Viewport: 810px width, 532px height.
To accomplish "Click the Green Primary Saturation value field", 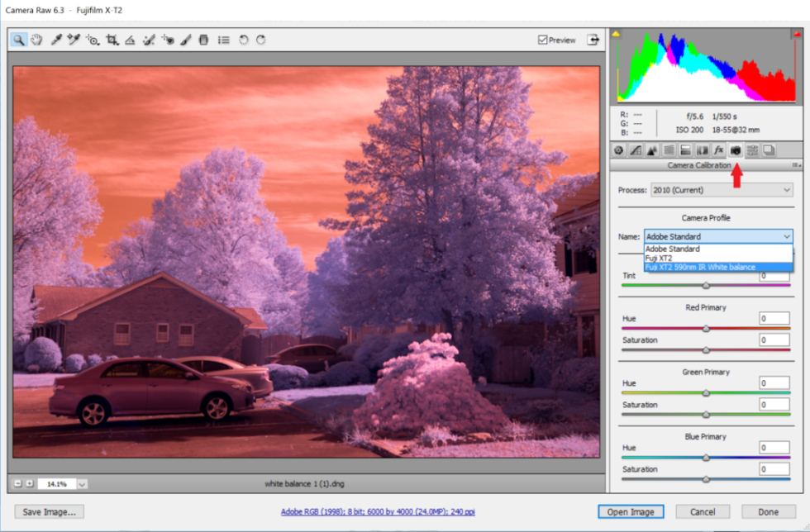I will (774, 405).
